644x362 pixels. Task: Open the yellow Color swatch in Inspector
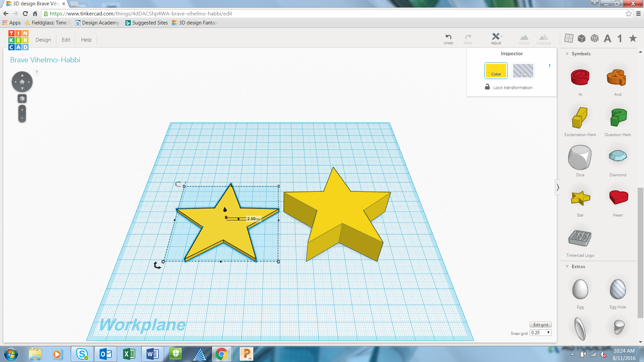click(496, 71)
